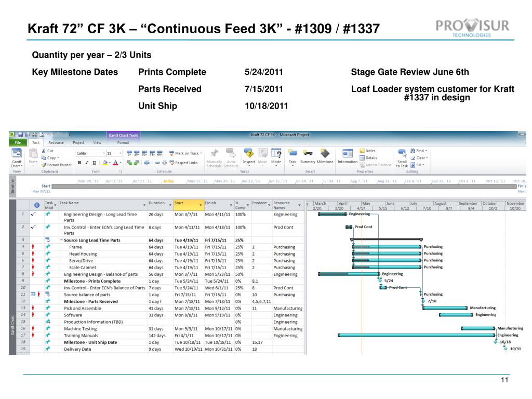Insert a Summary task

(308, 156)
